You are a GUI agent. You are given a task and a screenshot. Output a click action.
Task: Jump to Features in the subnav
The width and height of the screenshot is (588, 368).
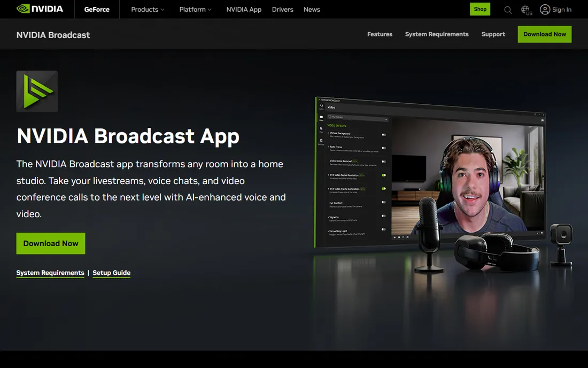pyautogui.click(x=380, y=34)
